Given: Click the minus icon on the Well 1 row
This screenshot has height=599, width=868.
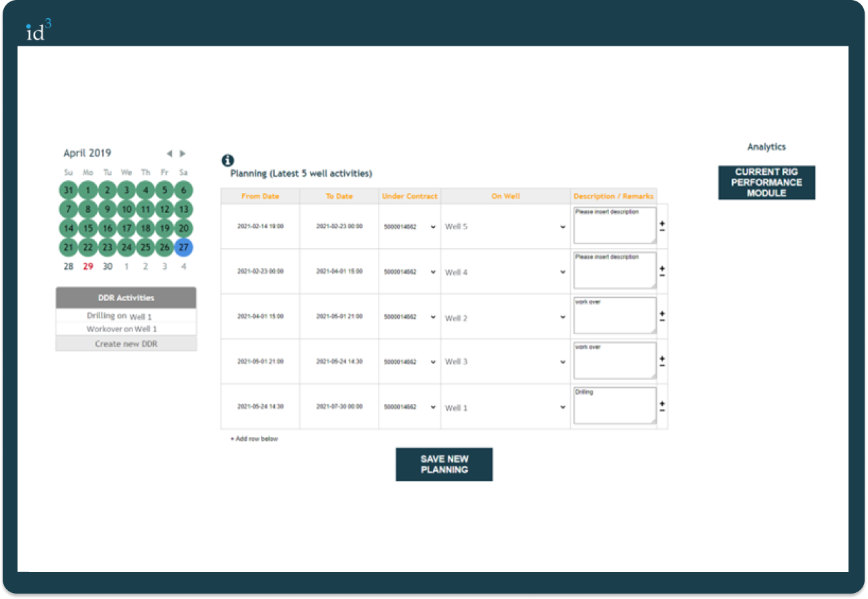Looking at the screenshot, I should 662,411.
